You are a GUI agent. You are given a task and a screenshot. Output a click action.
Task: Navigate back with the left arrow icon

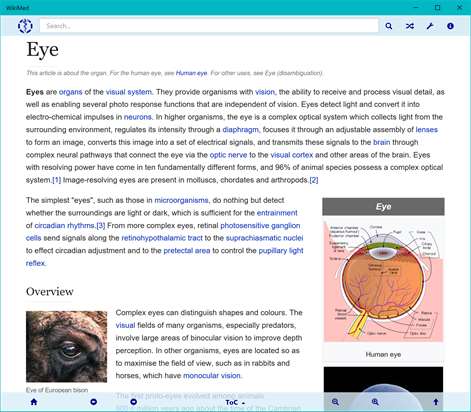click(x=94, y=402)
